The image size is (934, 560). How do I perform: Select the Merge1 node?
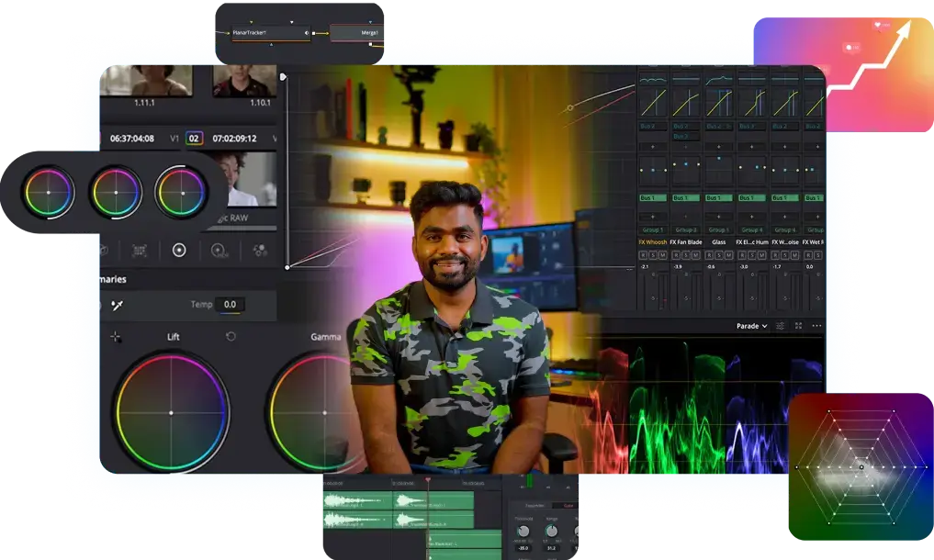357,33
